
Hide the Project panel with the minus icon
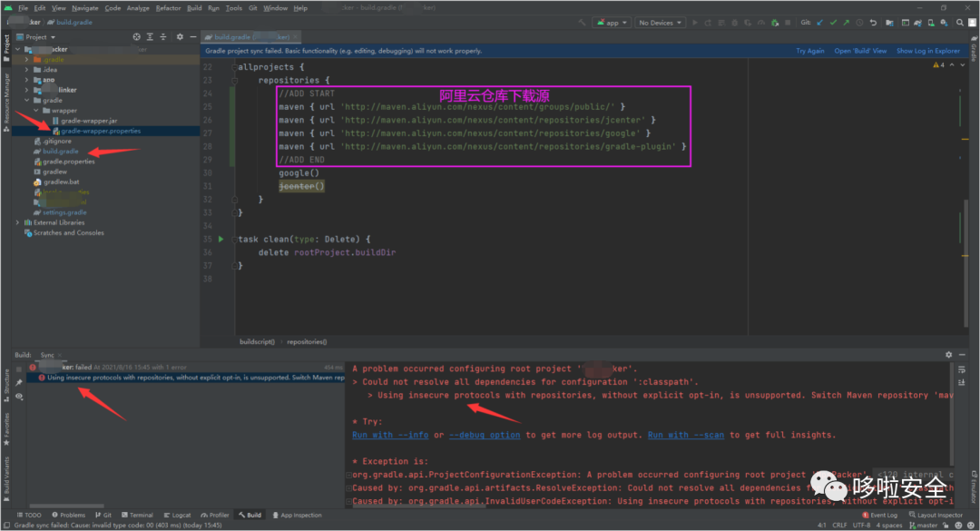[x=193, y=37]
